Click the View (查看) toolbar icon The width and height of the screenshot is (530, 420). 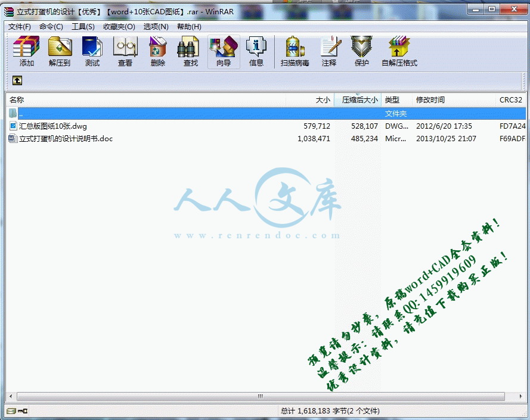tap(125, 51)
